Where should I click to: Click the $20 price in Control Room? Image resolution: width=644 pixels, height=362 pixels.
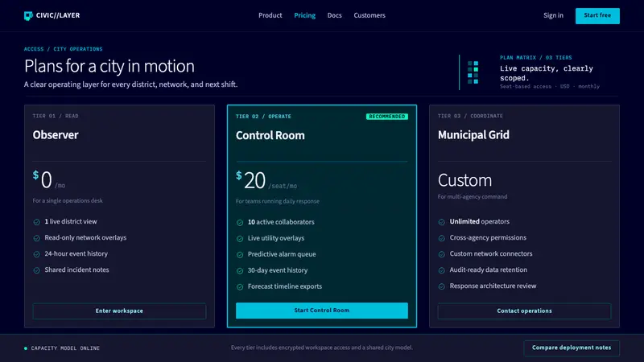[250, 180]
